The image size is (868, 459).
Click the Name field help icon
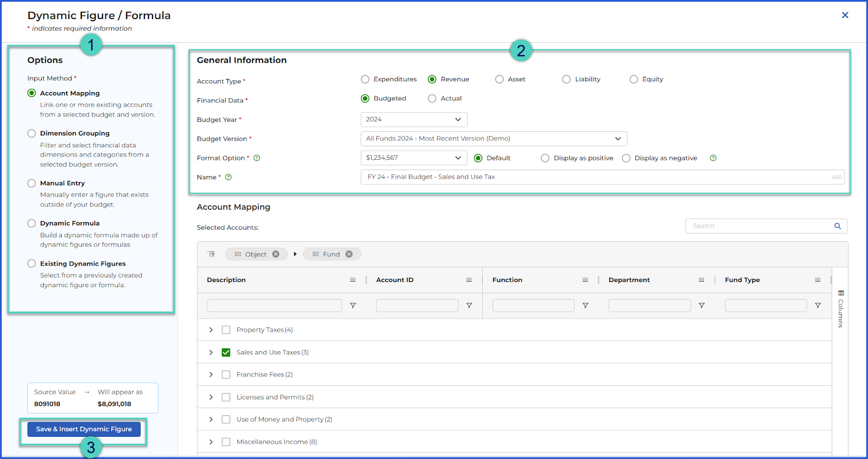(228, 177)
